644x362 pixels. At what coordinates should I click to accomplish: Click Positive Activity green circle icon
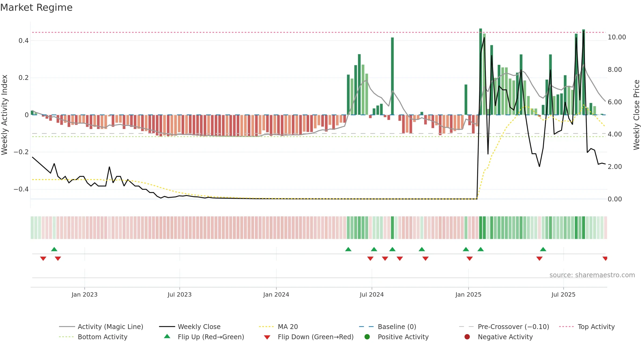coord(367,337)
